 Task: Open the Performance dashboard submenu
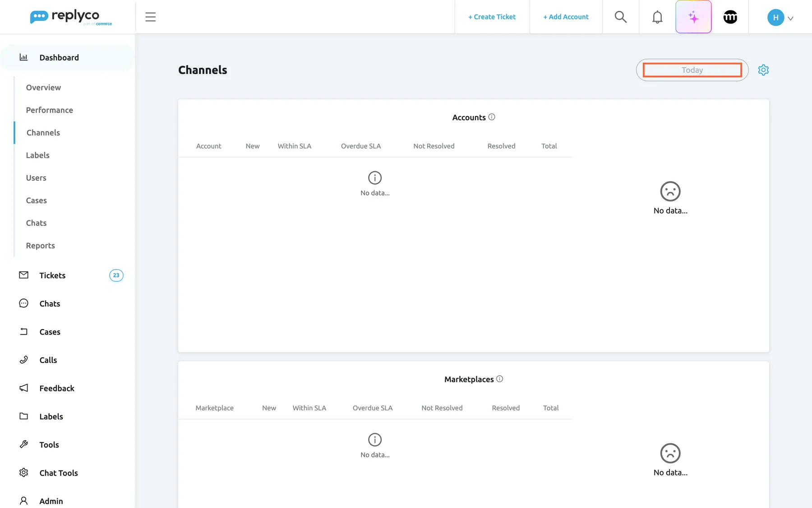50,110
